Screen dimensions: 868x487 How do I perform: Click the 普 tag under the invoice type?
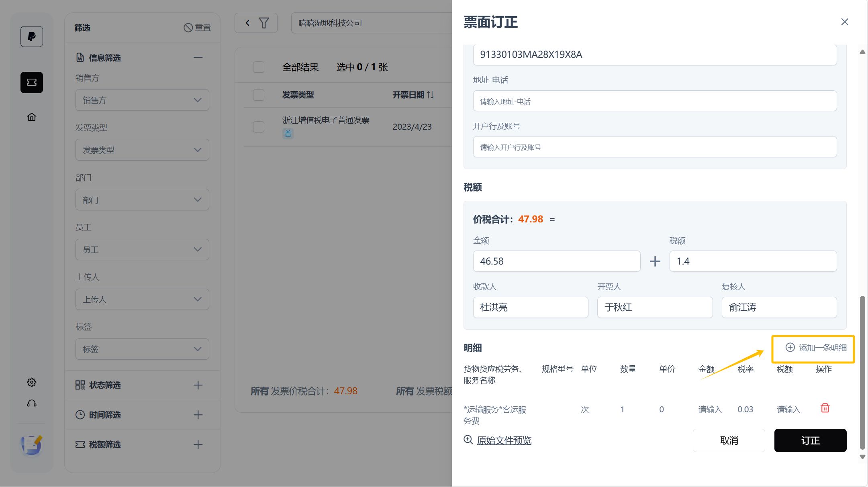(288, 134)
